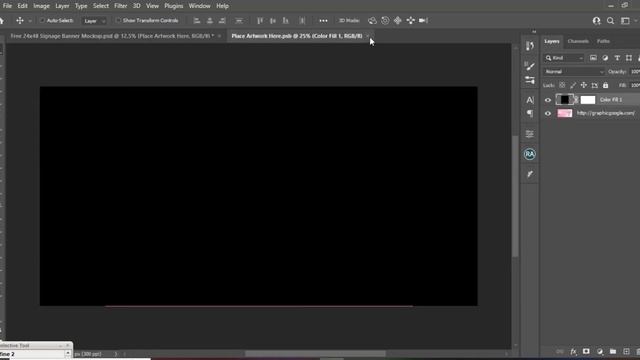
Task: Open the Kind filter dropdown
Action: [x=564, y=58]
